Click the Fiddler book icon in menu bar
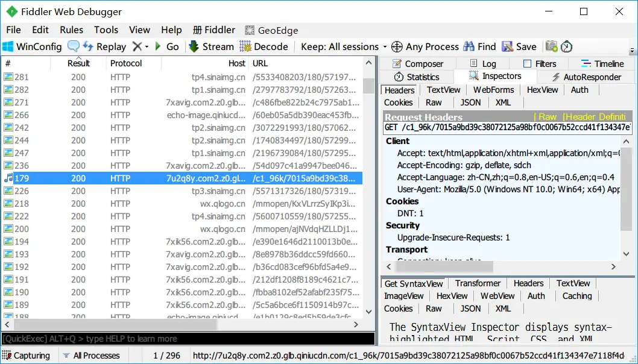The width and height of the screenshot is (638, 364). (197, 30)
